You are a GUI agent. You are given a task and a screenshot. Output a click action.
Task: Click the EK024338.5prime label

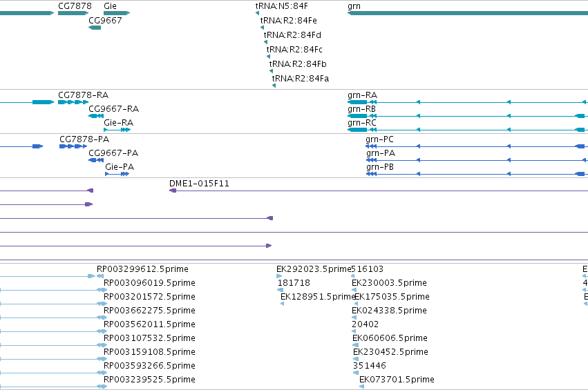(x=389, y=311)
